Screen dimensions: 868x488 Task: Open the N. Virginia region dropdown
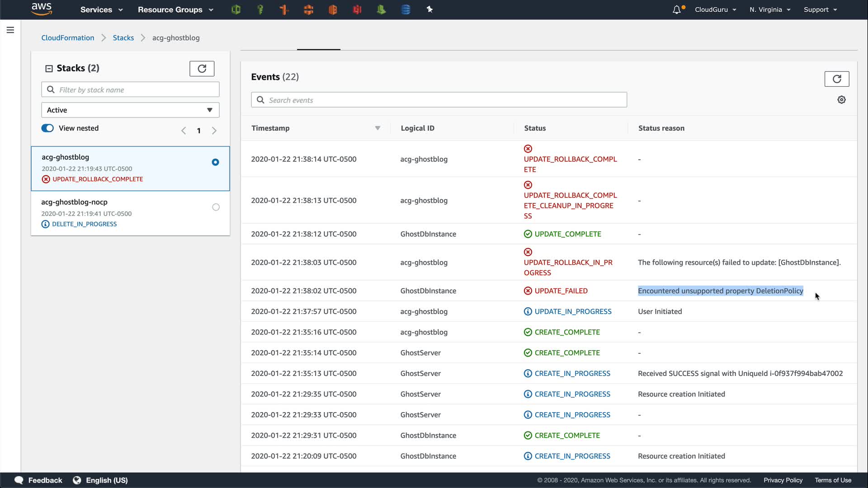[769, 9]
